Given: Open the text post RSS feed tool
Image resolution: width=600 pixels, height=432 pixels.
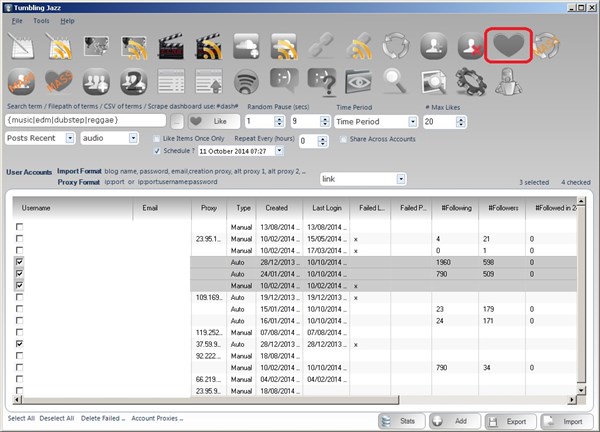Looking at the screenshot, I should [x=59, y=46].
